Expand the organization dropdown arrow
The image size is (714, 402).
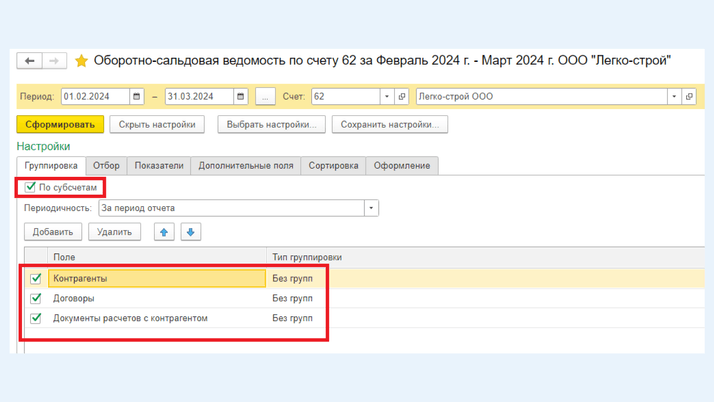coord(674,97)
